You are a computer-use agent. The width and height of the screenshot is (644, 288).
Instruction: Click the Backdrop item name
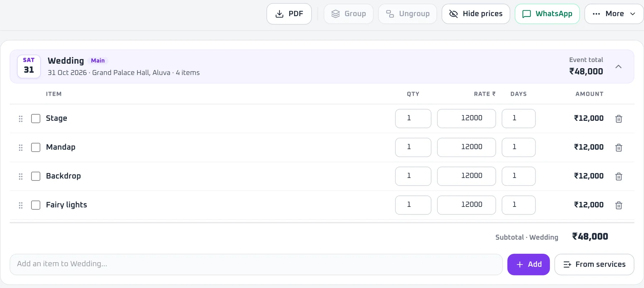point(63,176)
